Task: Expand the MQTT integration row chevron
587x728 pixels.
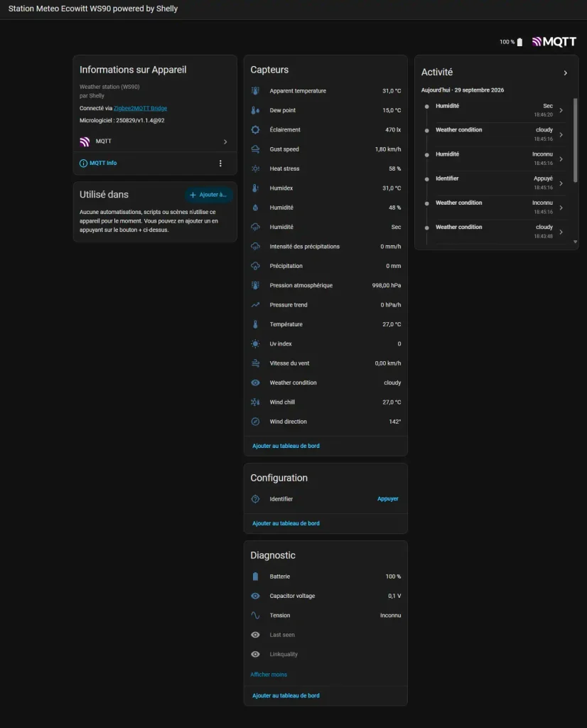Action: pyautogui.click(x=225, y=142)
